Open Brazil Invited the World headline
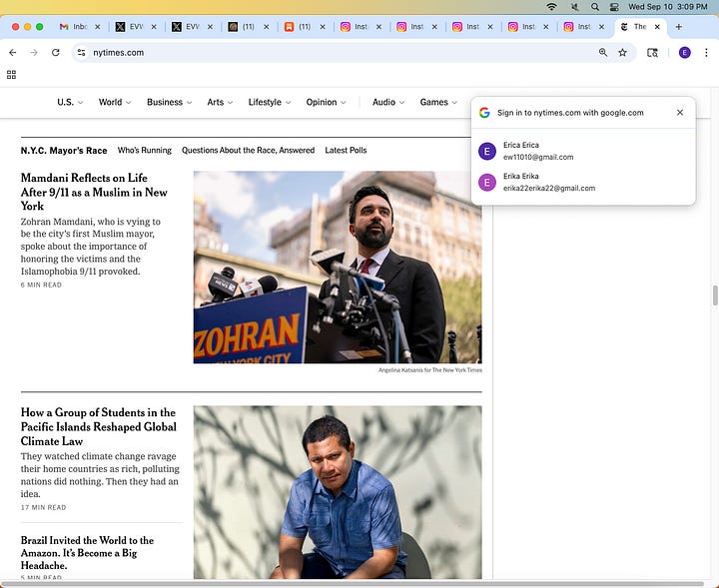This screenshot has width=719, height=588. click(x=87, y=553)
